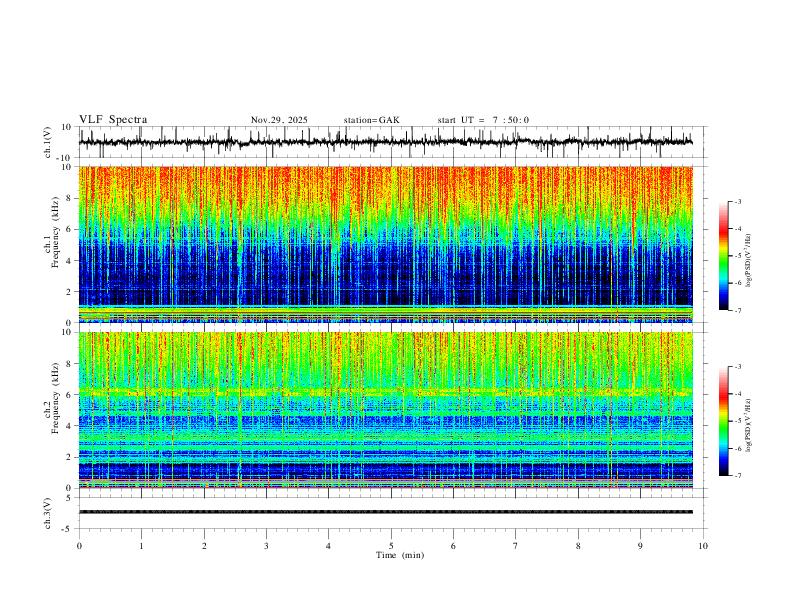Click the ch.1 spectrogram color bar

coord(723,256)
